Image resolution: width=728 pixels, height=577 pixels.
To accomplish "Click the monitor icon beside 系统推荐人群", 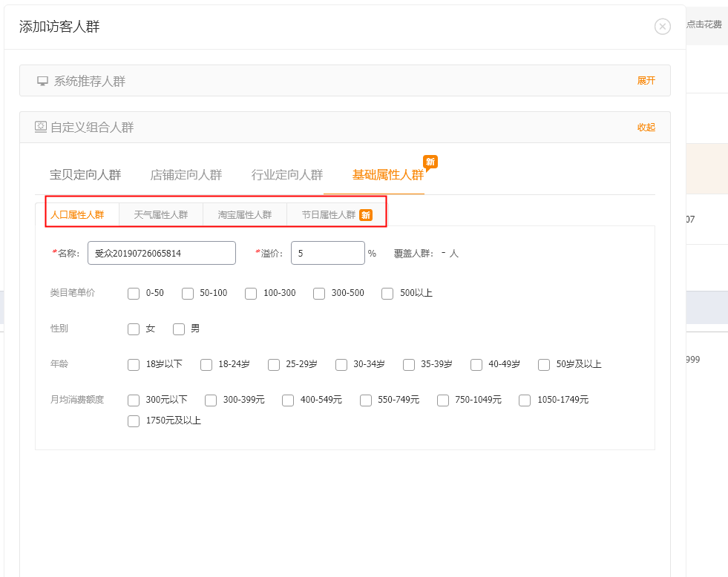I will [43, 81].
